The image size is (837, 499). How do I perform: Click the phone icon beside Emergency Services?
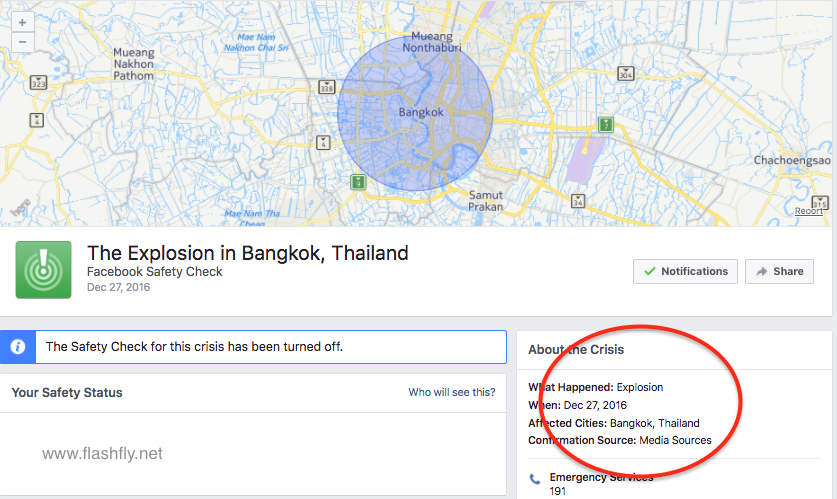535,479
